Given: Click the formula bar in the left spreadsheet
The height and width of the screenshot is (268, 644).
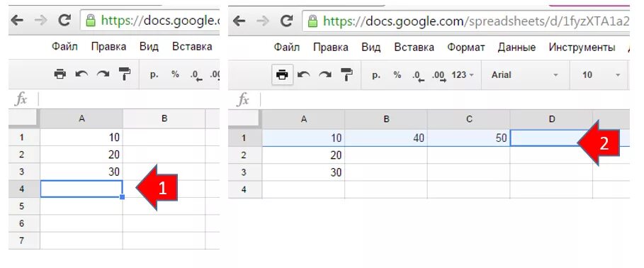Looking at the screenshot, I should click(x=129, y=99).
